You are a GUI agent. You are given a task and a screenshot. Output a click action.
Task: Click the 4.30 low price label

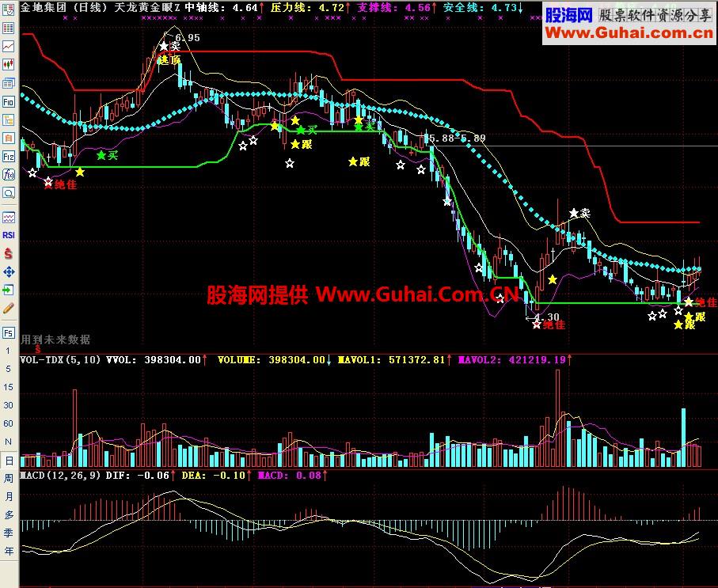(x=547, y=317)
